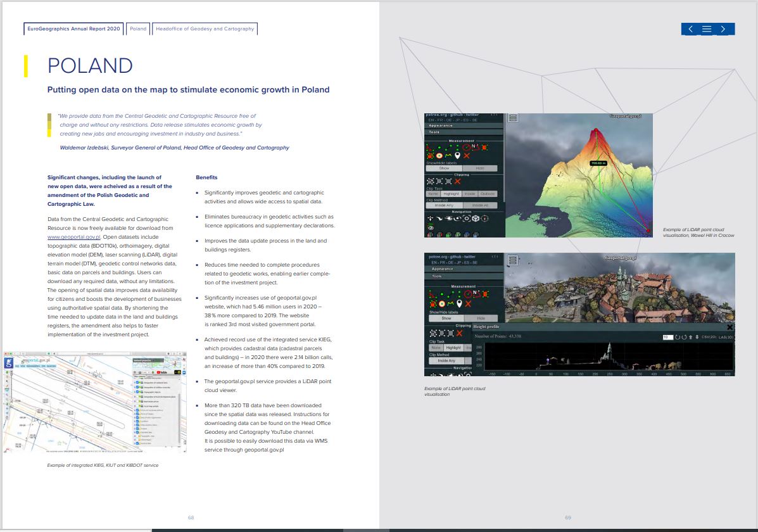The width and height of the screenshot is (758, 532).
Task: Select Inside Any clip method in the upper viewer
Action: pyautogui.click(x=444, y=205)
